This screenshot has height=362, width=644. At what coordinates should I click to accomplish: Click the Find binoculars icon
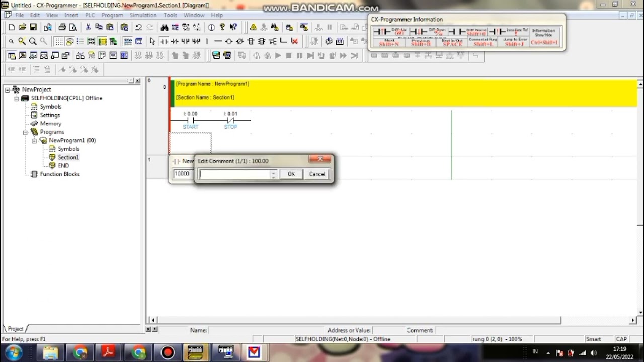[x=164, y=27]
